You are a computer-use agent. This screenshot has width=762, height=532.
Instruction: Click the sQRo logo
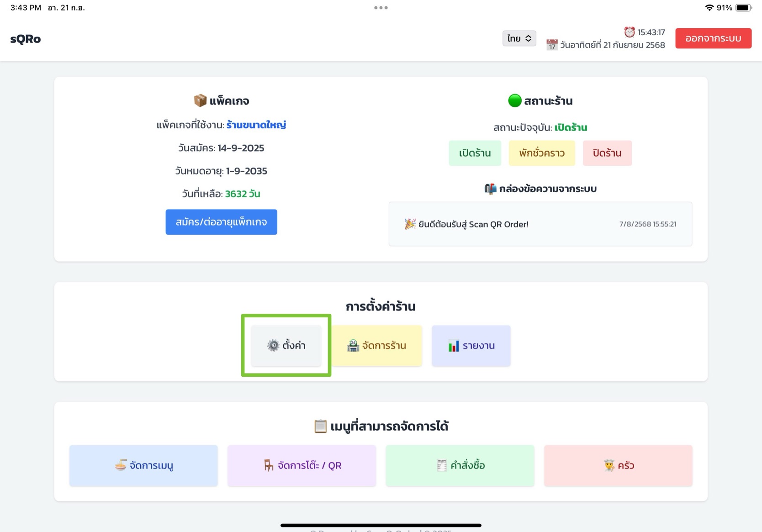pos(26,39)
